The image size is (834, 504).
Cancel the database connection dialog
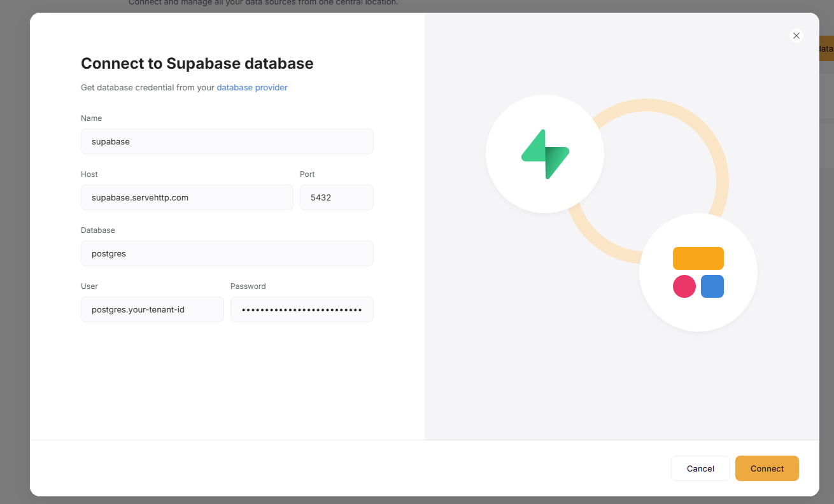700,468
